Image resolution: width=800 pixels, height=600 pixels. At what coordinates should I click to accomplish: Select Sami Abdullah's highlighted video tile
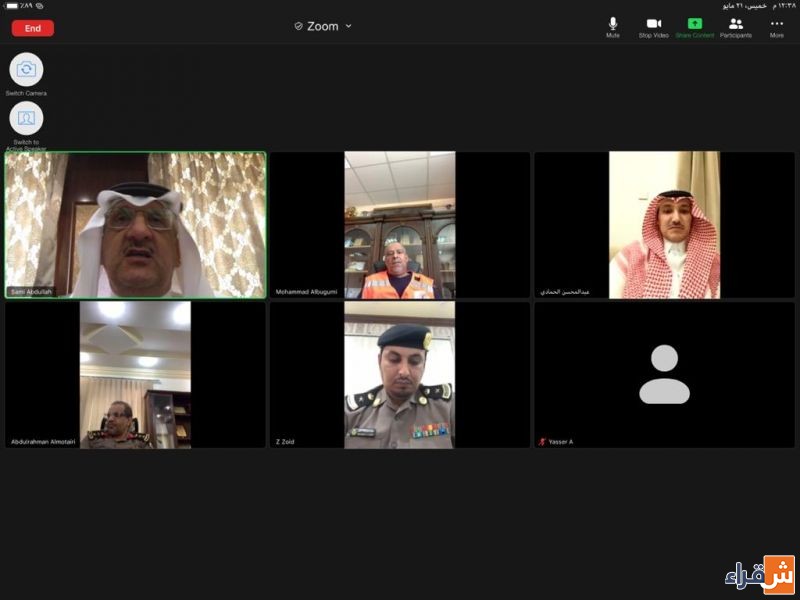tap(136, 225)
